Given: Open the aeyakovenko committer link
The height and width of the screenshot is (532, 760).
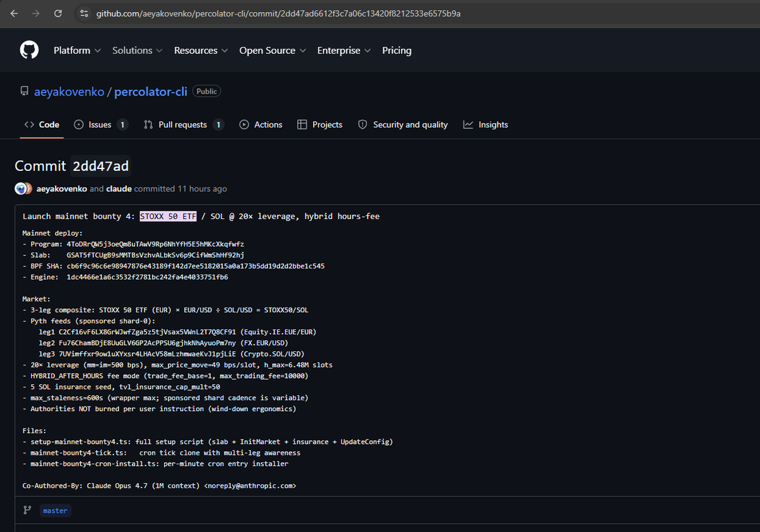Looking at the screenshot, I should (x=61, y=189).
